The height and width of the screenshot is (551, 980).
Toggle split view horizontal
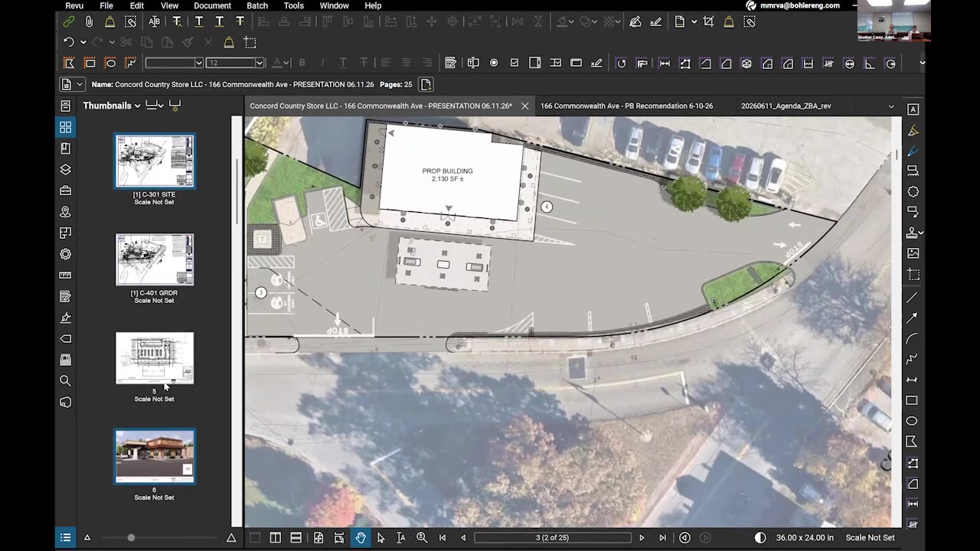coord(296,538)
